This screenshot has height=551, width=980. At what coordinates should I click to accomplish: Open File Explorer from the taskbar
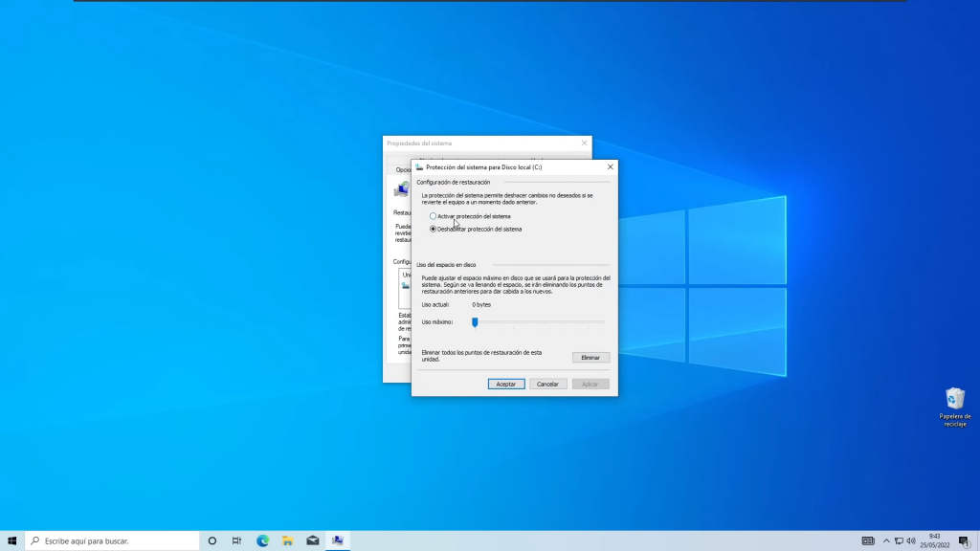coord(287,540)
